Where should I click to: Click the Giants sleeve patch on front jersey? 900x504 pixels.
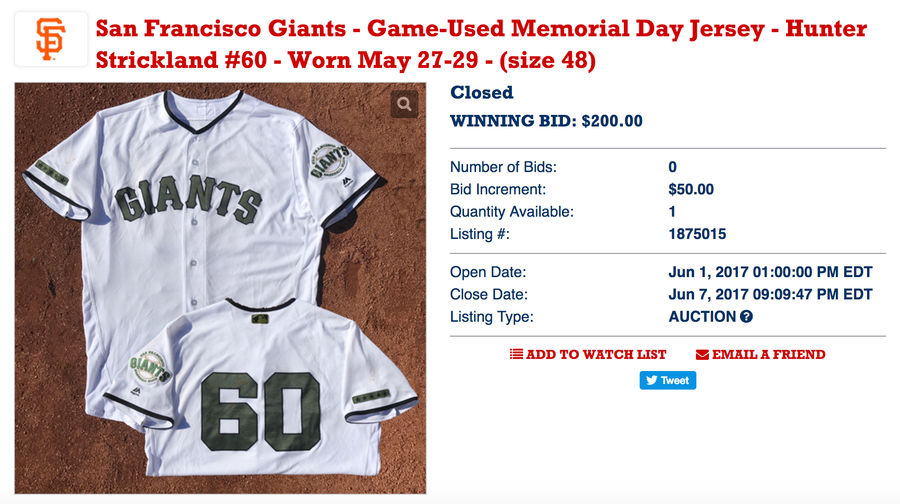(329, 160)
